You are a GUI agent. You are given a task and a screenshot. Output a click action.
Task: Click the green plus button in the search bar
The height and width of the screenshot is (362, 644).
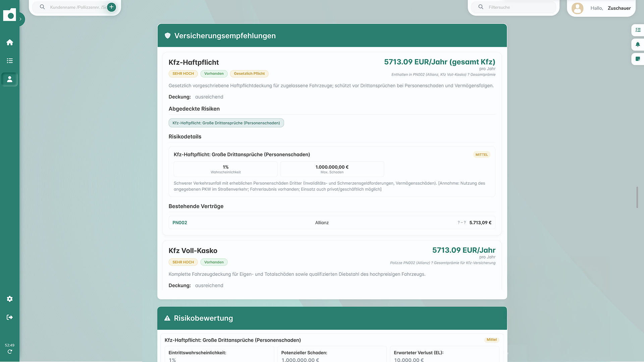[x=111, y=7]
